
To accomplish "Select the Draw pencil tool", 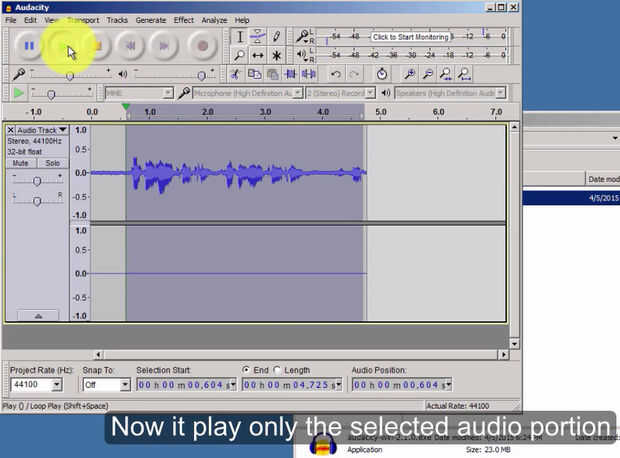I will pyautogui.click(x=277, y=37).
